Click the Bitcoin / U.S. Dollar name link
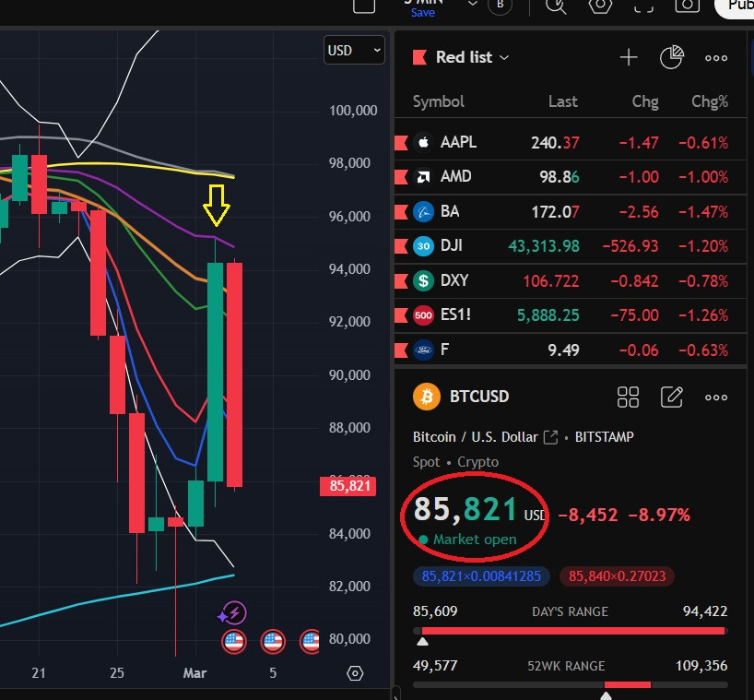The image size is (754, 700). pos(475,437)
